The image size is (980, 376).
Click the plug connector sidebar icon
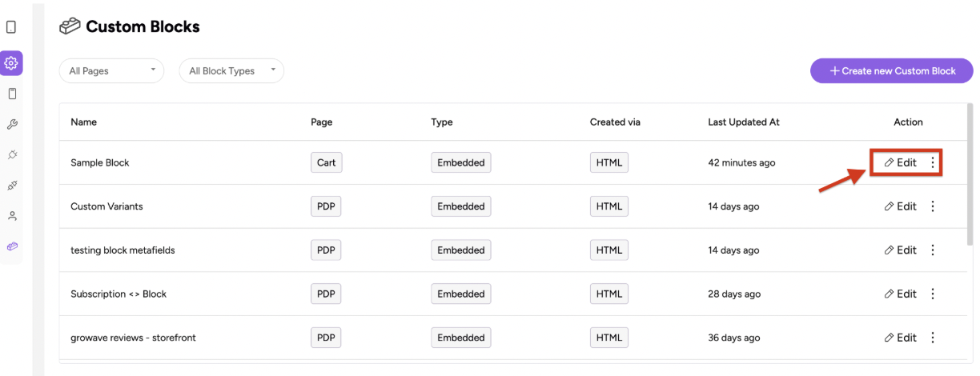tap(11, 154)
